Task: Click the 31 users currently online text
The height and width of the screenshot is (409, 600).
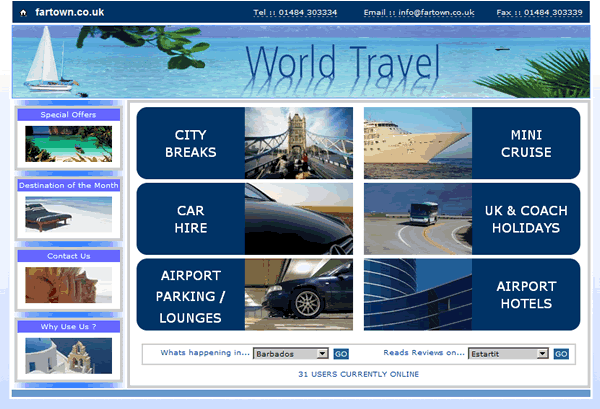Action: (x=359, y=374)
